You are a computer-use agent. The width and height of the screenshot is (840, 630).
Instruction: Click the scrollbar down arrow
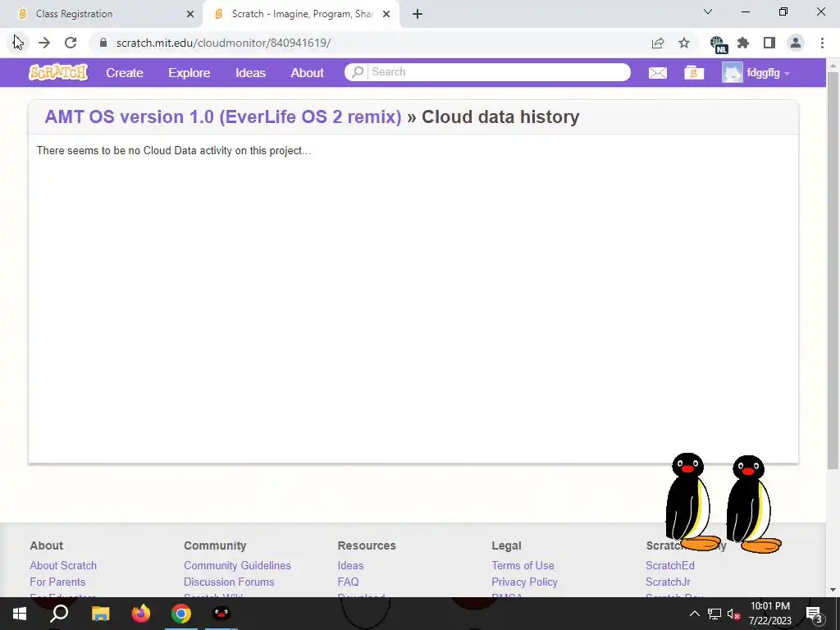click(833, 590)
